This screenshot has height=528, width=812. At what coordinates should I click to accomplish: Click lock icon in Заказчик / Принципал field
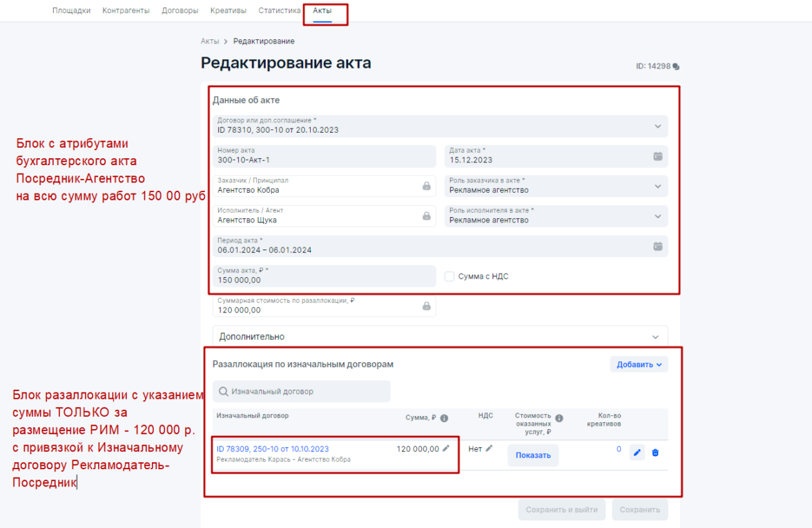(426, 186)
